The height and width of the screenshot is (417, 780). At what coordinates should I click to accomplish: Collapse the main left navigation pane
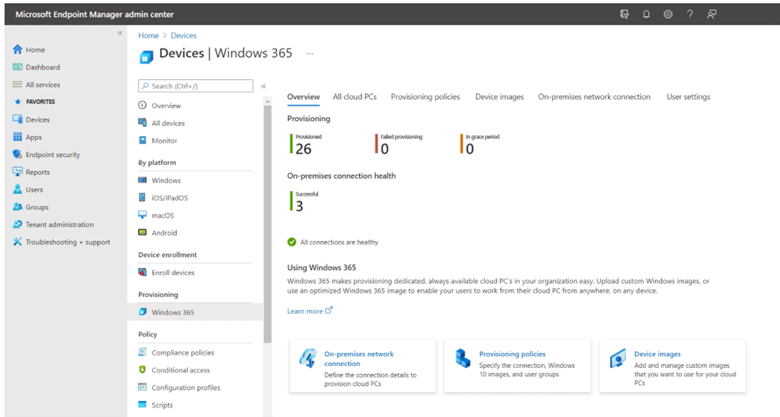[120, 34]
